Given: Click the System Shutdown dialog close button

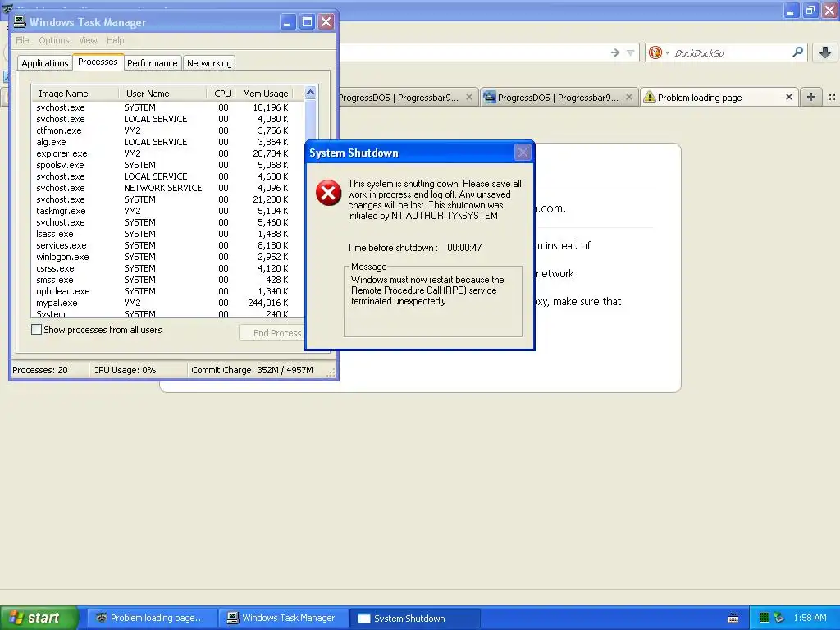Looking at the screenshot, I should (523, 153).
